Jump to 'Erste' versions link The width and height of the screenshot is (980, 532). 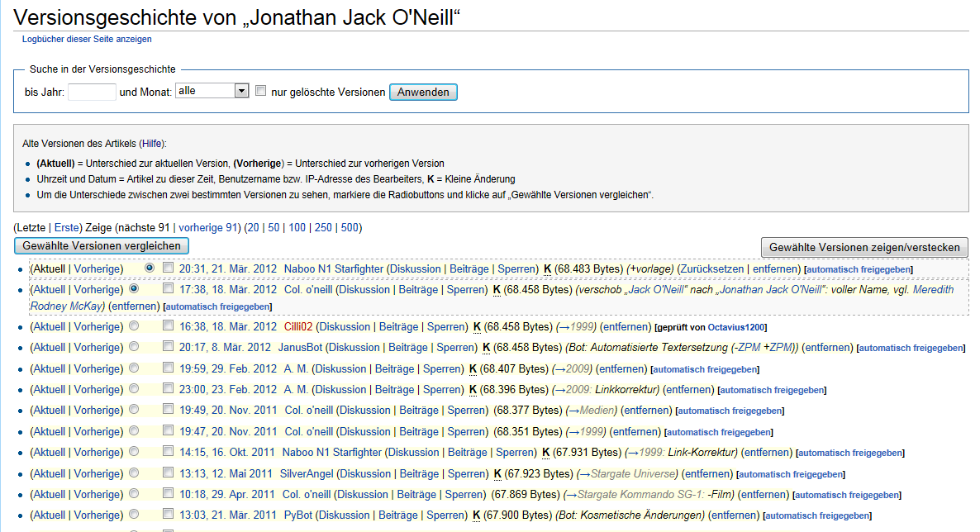tap(67, 227)
